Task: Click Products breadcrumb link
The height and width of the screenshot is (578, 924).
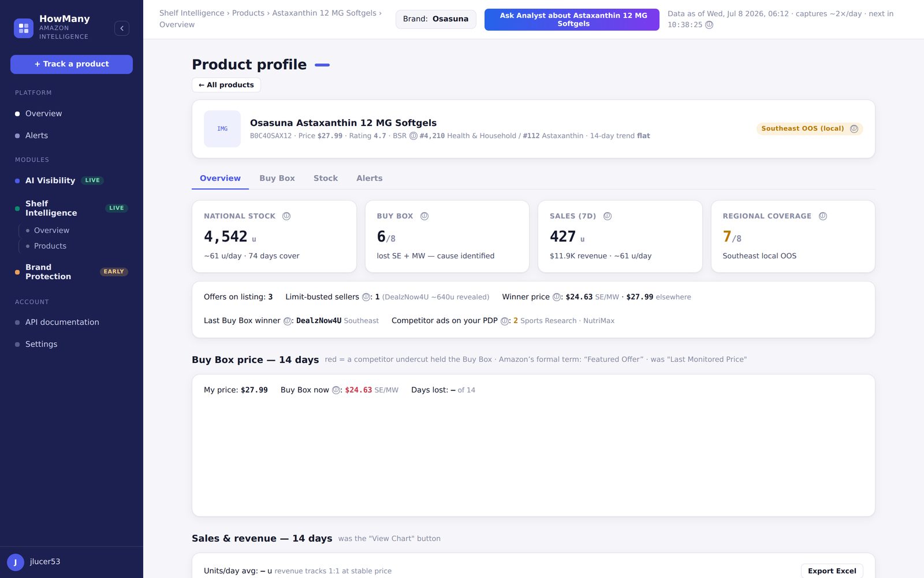Action: [248, 13]
